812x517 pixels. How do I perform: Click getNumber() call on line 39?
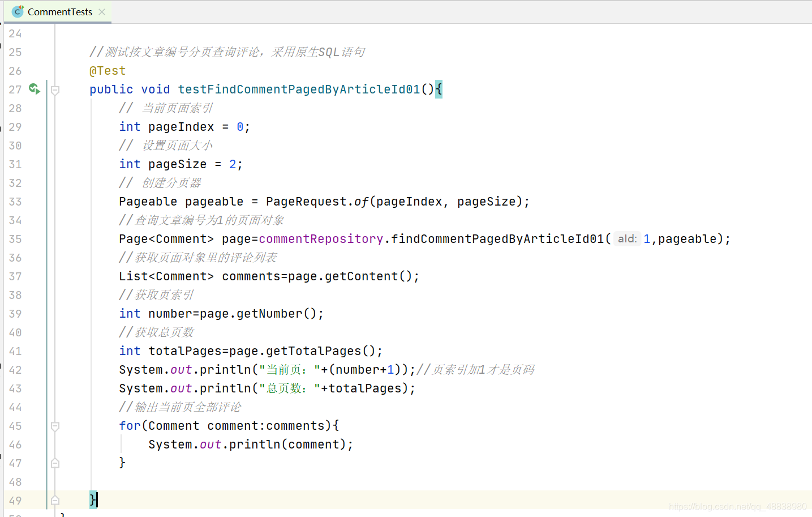[277, 314]
